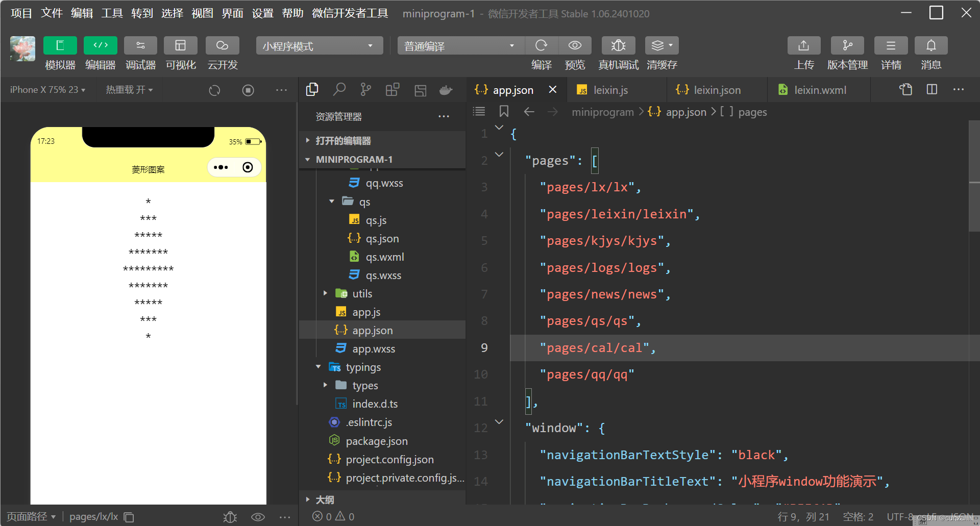Open the 普通编译 compile mode dropdown
The width and height of the screenshot is (980, 526).
pyautogui.click(x=461, y=46)
